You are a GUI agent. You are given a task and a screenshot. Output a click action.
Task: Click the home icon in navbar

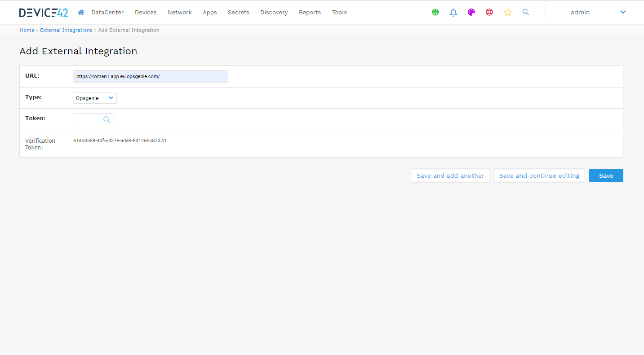click(81, 13)
